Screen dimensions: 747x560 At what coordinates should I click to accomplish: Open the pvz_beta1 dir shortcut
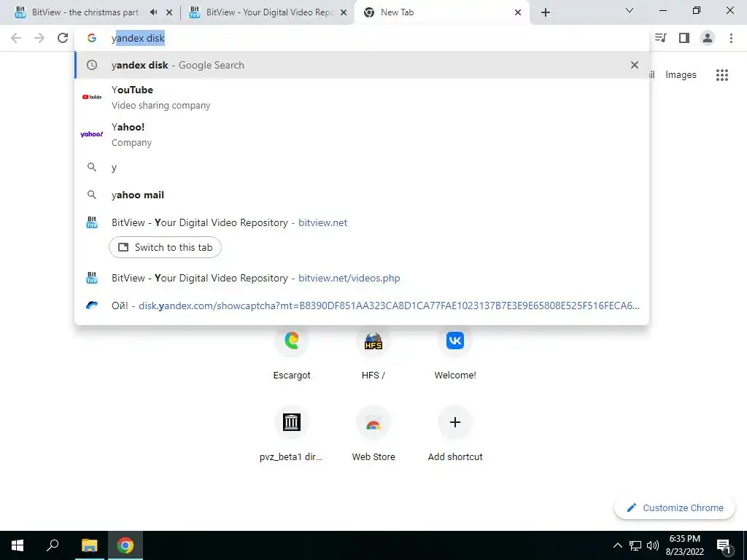[292, 435]
